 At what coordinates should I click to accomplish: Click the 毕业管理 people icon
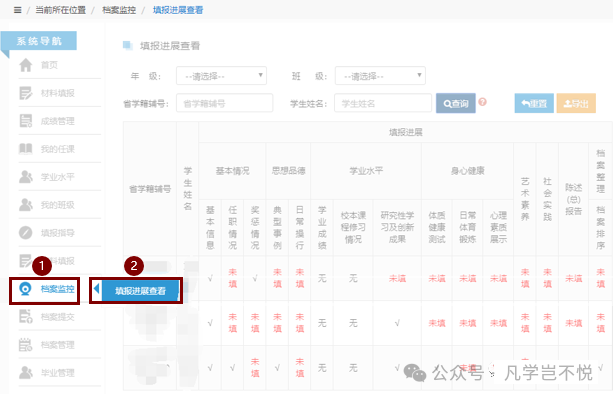pos(26,373)
